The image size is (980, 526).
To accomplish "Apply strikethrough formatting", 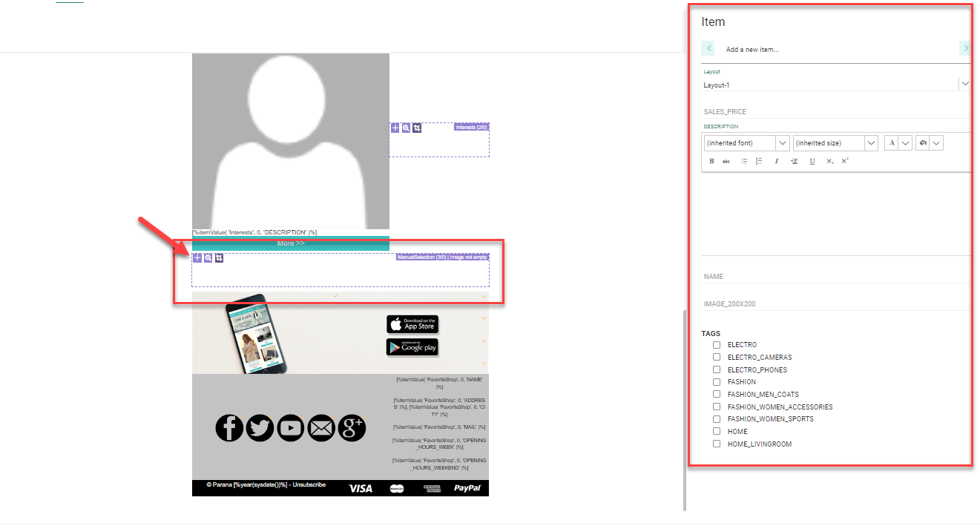I will [x=726, y=161].
